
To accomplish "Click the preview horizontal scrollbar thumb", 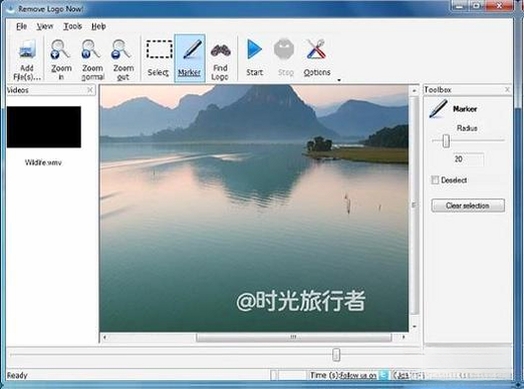I will click(x=293, y=337).
